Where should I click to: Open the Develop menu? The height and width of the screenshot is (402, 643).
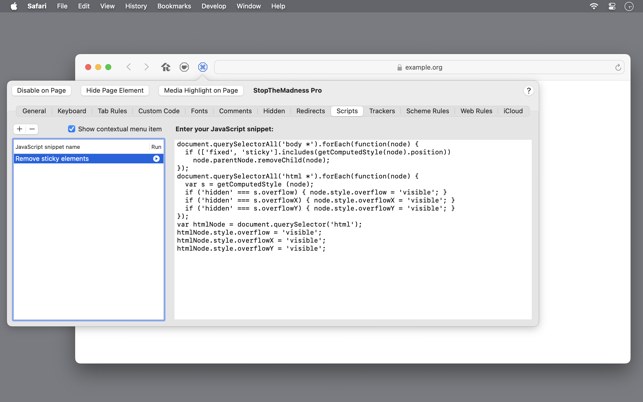click(x=214, y=6)
